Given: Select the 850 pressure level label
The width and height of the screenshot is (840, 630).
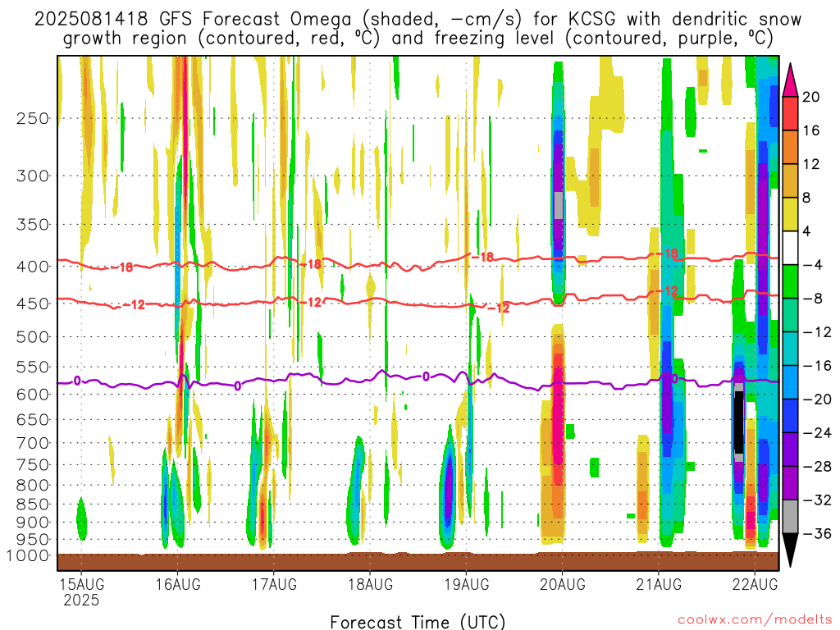Looking at the screenshot, I should pos(33,504).
